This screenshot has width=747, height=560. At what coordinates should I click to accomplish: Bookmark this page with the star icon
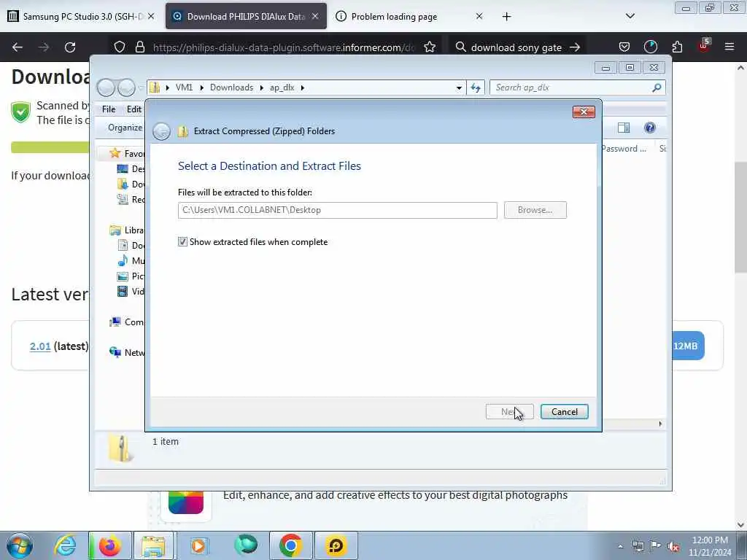pos(430,47)
